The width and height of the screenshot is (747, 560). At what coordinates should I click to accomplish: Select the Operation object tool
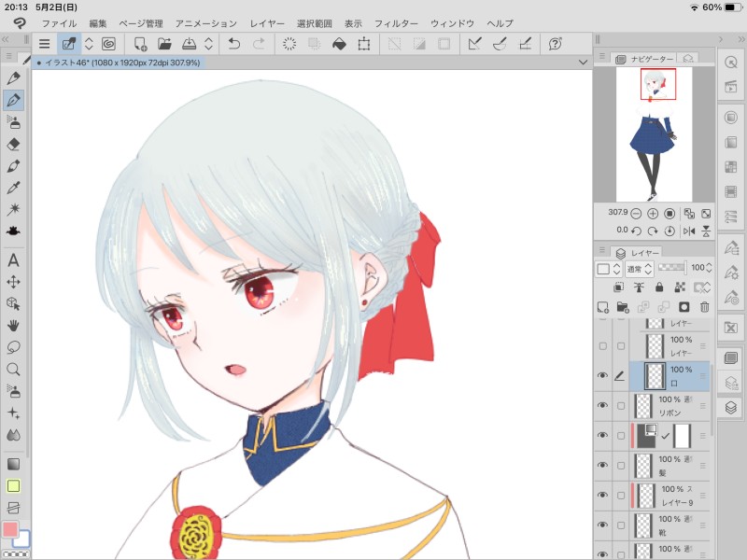pos(13,304)
